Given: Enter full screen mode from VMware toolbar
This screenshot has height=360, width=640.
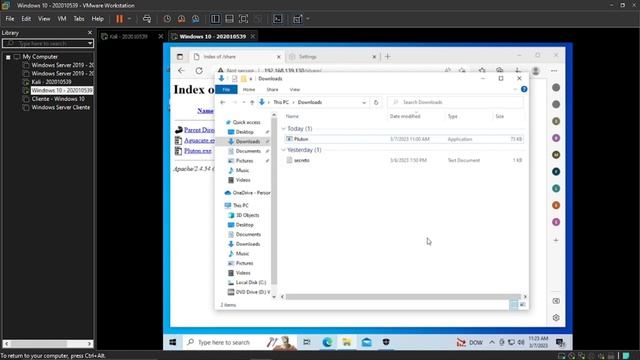Looking at the screenshot, I should pos(243,19).
